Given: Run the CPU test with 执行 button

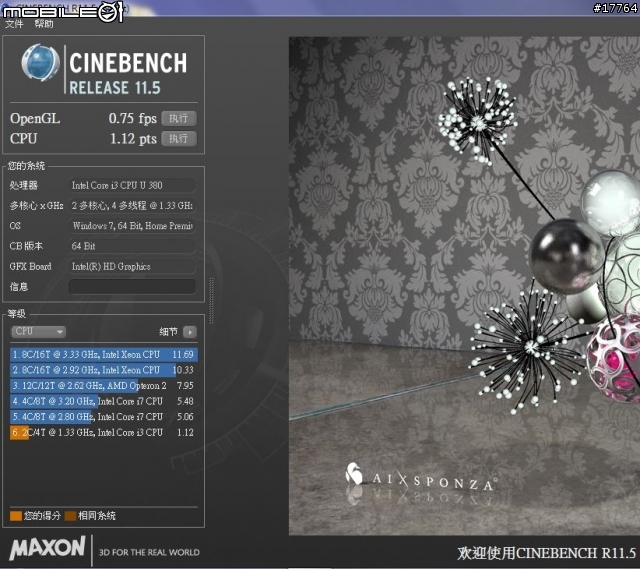Looking at the screenshot, I should (179, 138).
